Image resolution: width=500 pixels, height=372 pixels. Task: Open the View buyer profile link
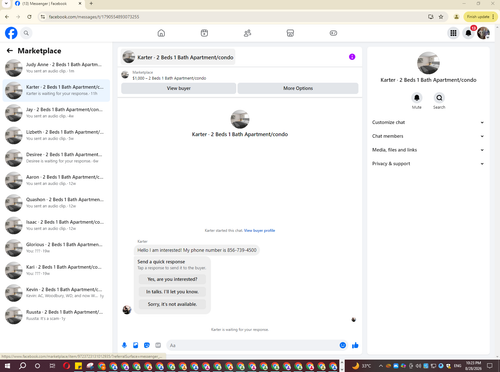point(260,230)
